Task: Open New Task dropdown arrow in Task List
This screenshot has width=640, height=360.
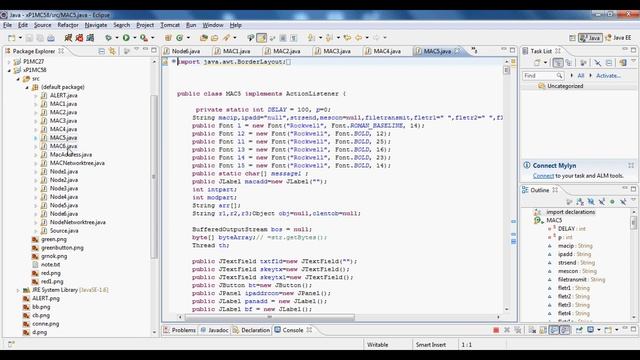Action: [x=545, y=62]
